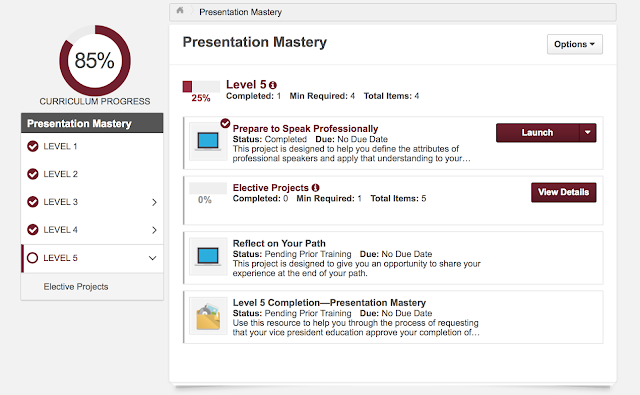Click View Details for Elective Projects
The height and width of the screenshot is (395, 640).
[x=564, y=192]
